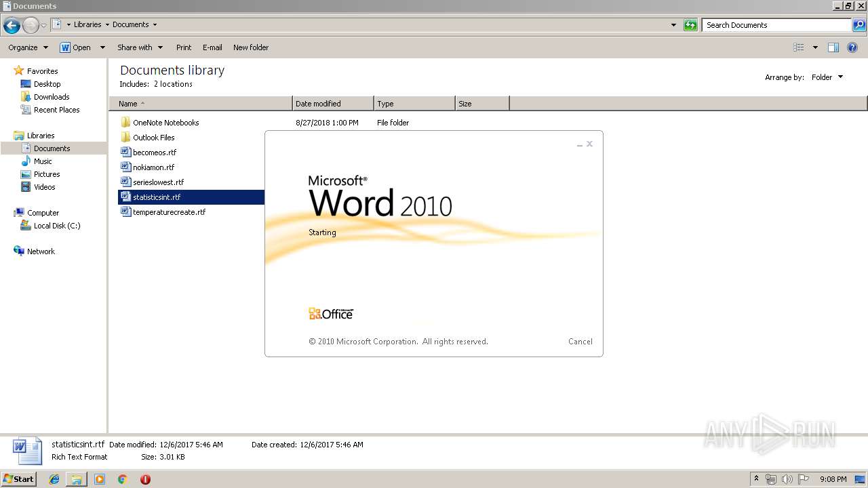
Task: Select Network in the navigation pane
Action: [x=41, y=251]
